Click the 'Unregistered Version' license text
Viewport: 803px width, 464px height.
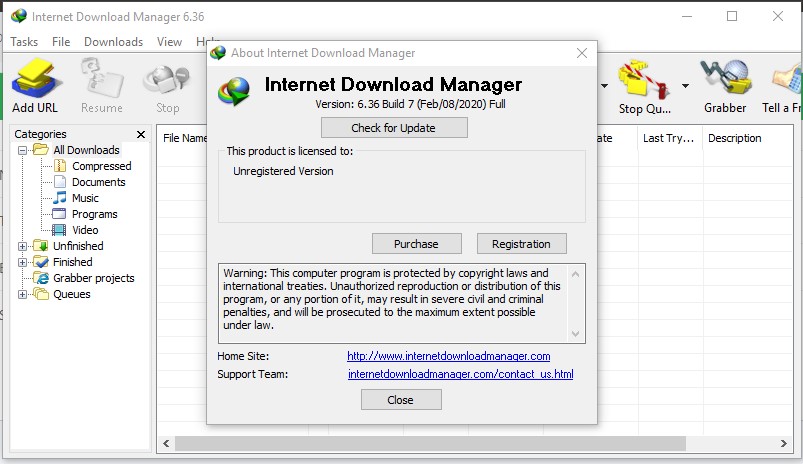283,171
